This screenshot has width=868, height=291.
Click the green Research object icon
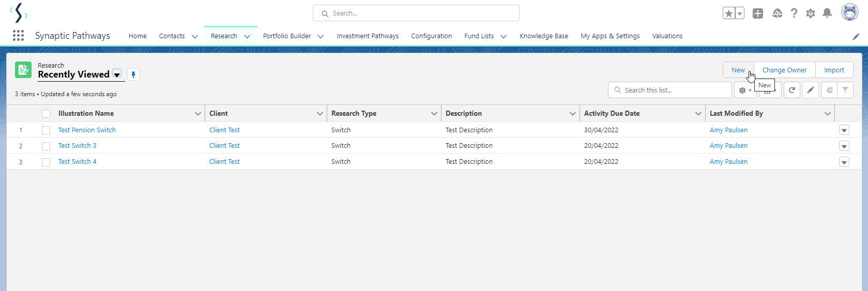click(23, 70)
